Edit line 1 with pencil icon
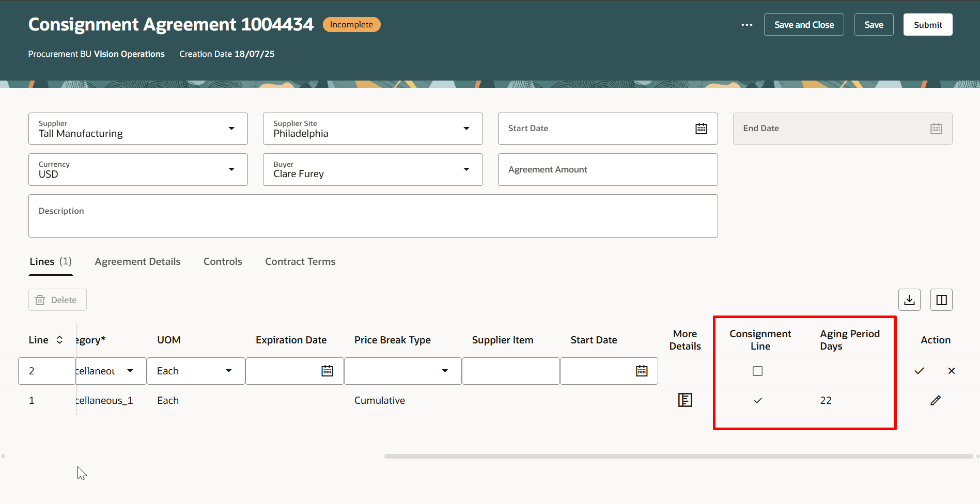The image size is (980, 504). tap(936, 400)
